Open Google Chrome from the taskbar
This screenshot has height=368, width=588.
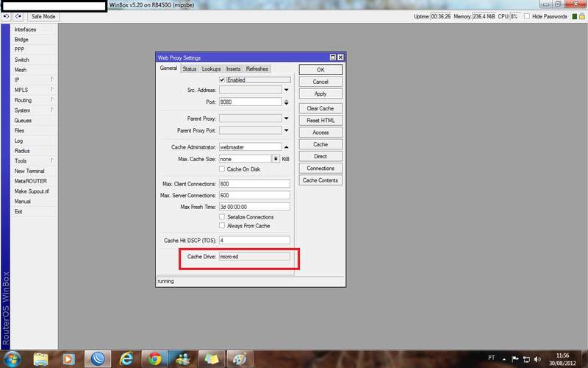154,359
